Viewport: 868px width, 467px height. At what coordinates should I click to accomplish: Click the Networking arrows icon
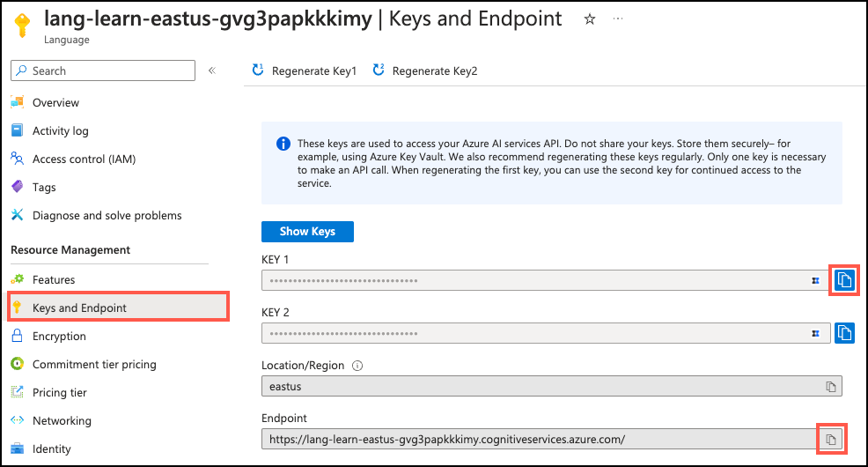coord(17,420)
